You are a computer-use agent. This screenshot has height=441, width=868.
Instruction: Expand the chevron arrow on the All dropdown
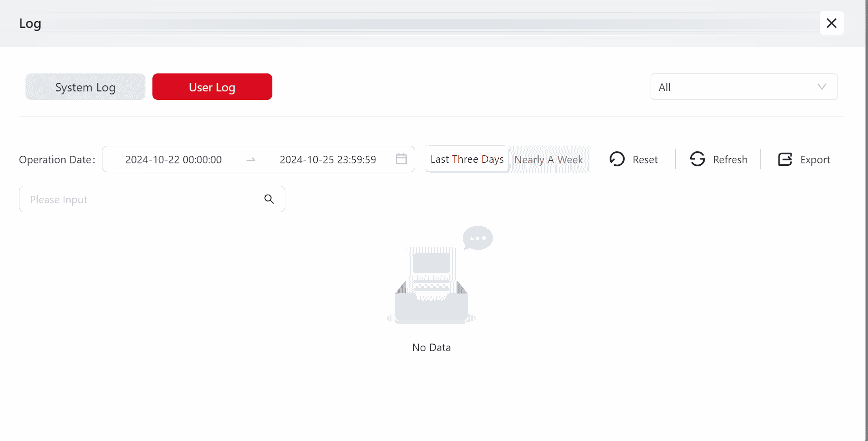pyautogui.click(x=822, y=87)
